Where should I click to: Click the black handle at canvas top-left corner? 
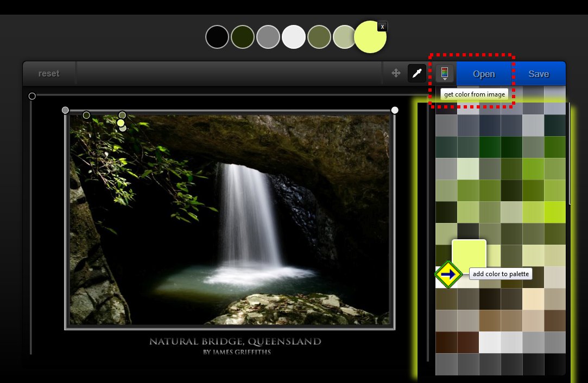32,97
